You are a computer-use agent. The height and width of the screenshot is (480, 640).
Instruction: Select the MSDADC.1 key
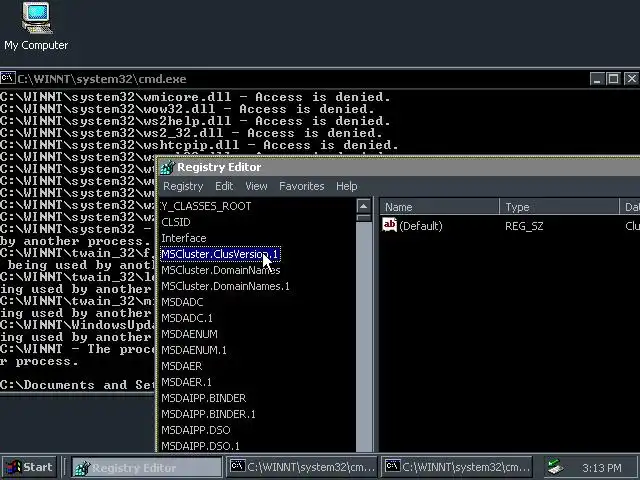click(187, 318)
